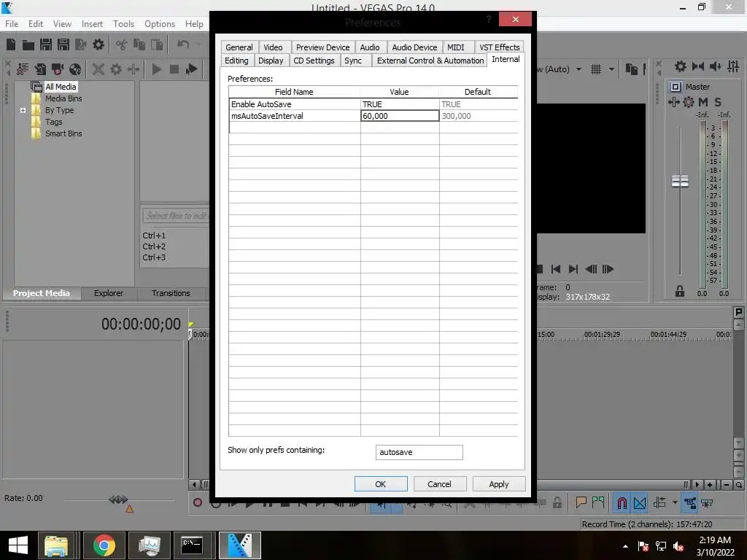Screen dimensions: 747x560
Task: Open the Undo history dropdown arrow
Action: pos(198,44)
